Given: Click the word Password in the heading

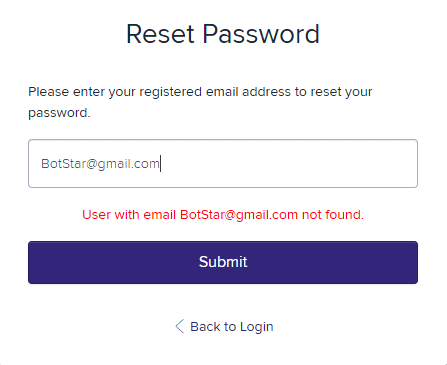Looking at the screenshot, I should [261, 34].
